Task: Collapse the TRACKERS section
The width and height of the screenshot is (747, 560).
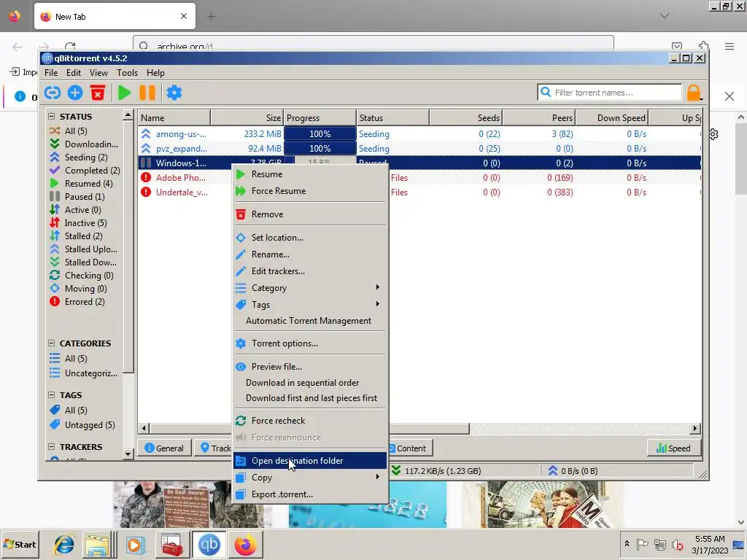Action: pyautogui.click(x=52, y=447)
